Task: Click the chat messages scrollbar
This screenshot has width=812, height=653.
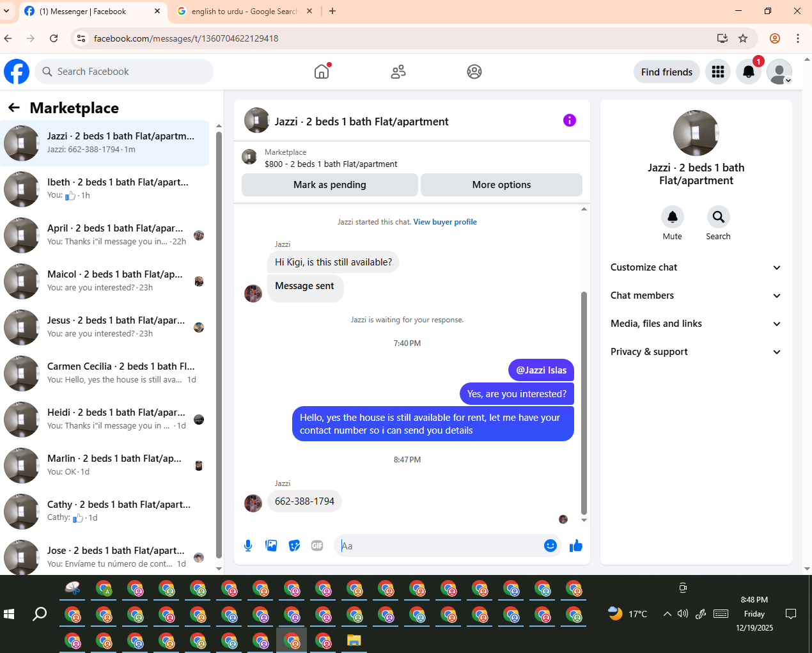Action: coord(584,403)
